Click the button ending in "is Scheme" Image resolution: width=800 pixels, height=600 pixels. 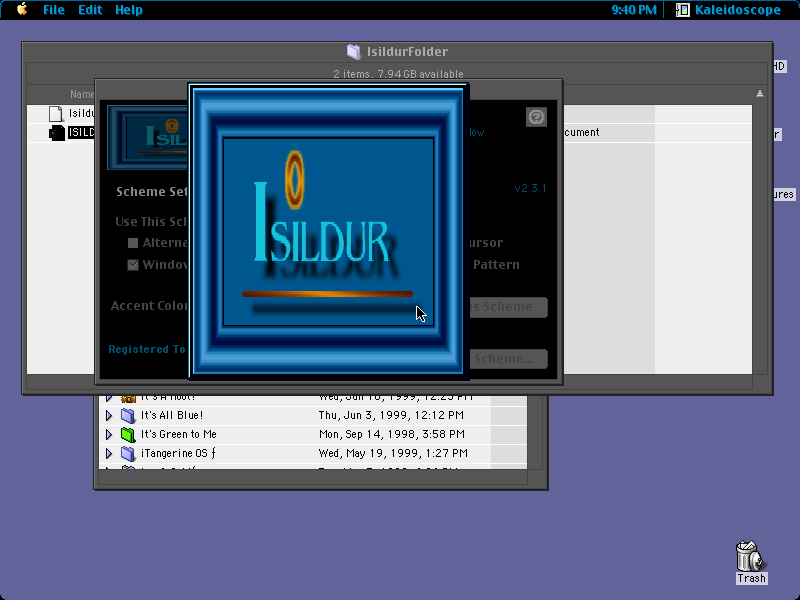pos(508,307)
